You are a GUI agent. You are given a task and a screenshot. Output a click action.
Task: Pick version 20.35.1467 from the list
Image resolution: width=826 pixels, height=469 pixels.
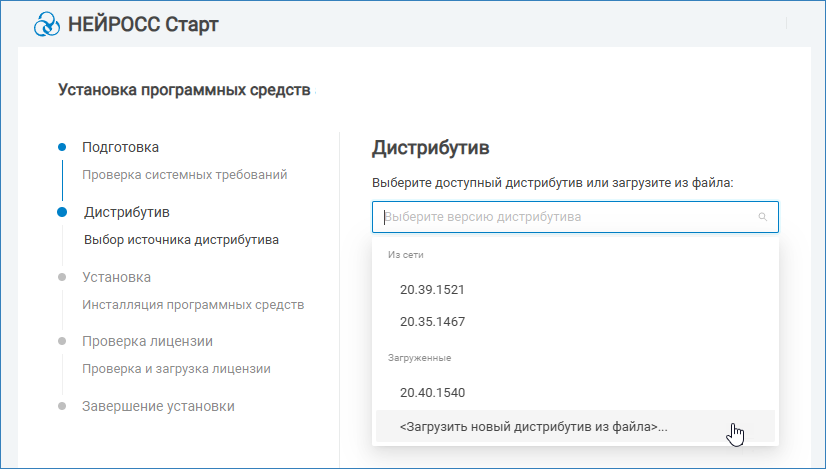[433, 322]
